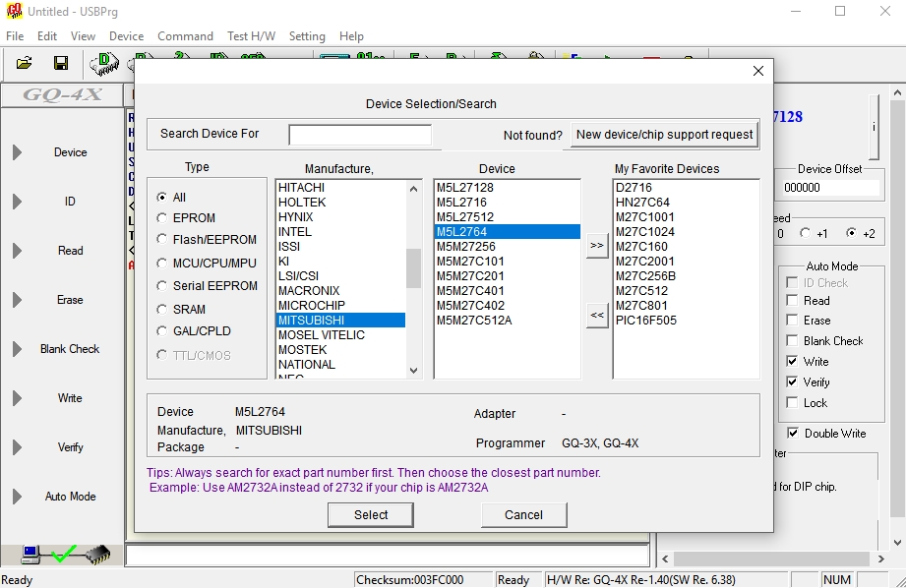Add device to favorites with >> button
Viewport: 906px width, 588px height.
pos(597,246)
